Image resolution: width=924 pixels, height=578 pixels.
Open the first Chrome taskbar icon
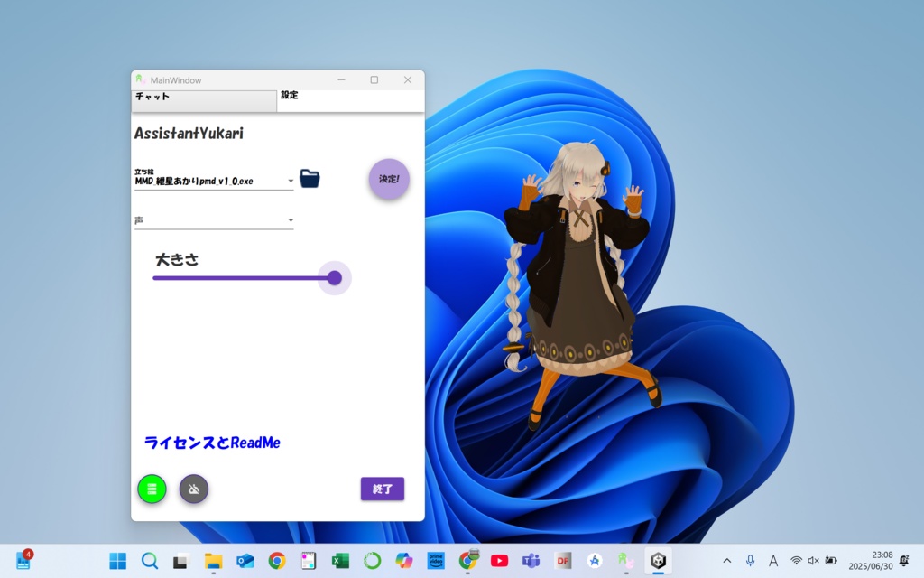click(x=277, y=561)
